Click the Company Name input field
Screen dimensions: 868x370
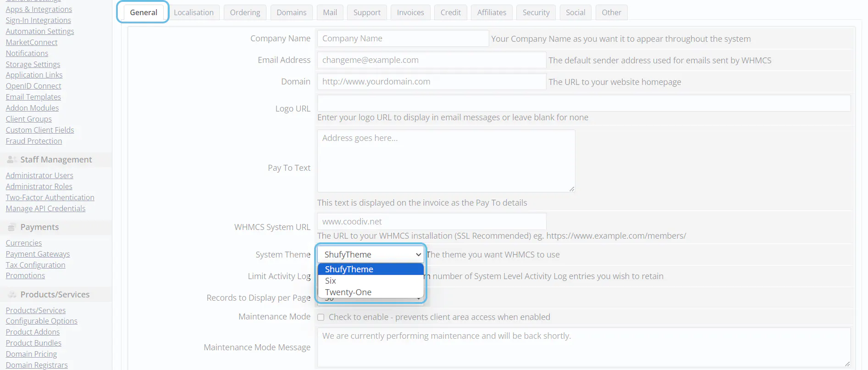point(403,39)
